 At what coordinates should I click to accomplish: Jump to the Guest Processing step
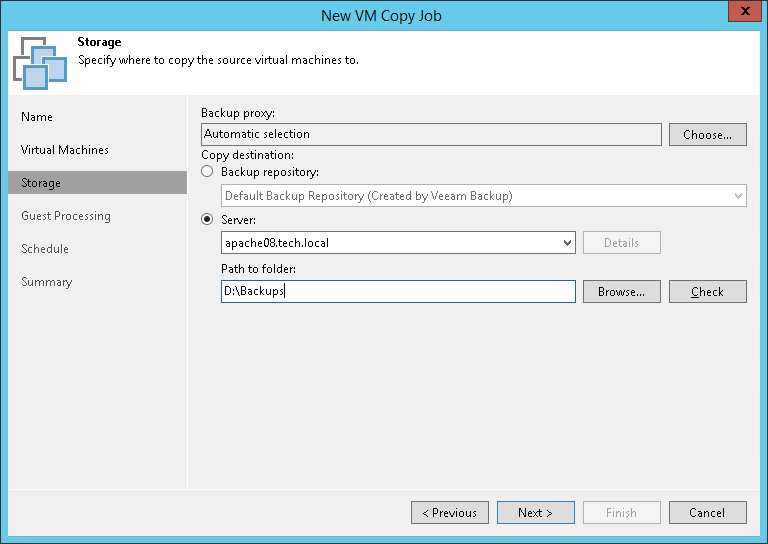tap(66, 216)
